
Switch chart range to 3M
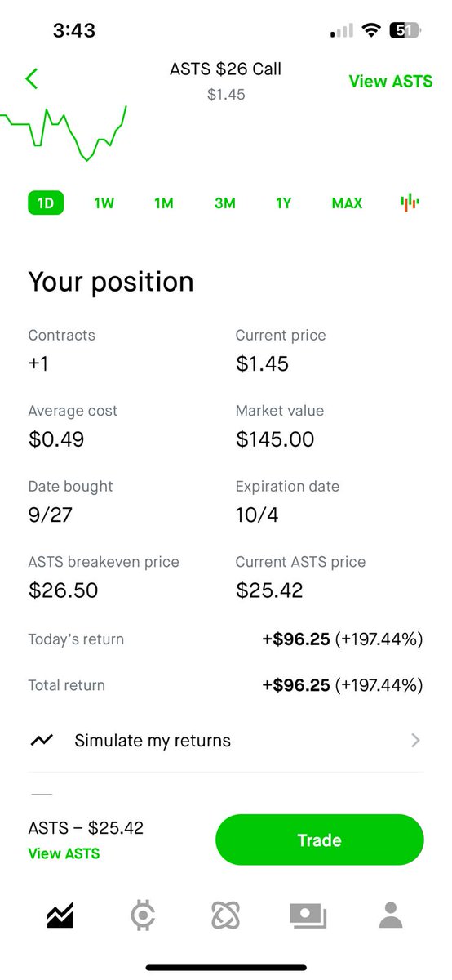click(225, 203)
